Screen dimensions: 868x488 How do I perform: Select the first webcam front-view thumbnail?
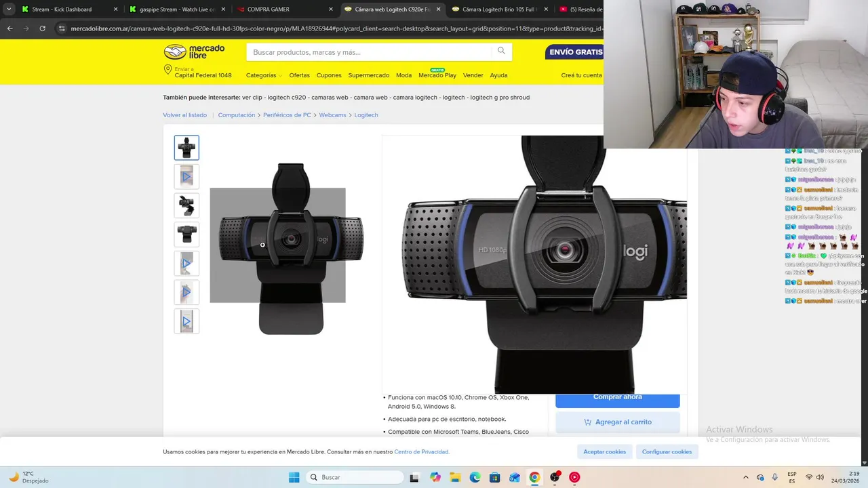(186, 148)
